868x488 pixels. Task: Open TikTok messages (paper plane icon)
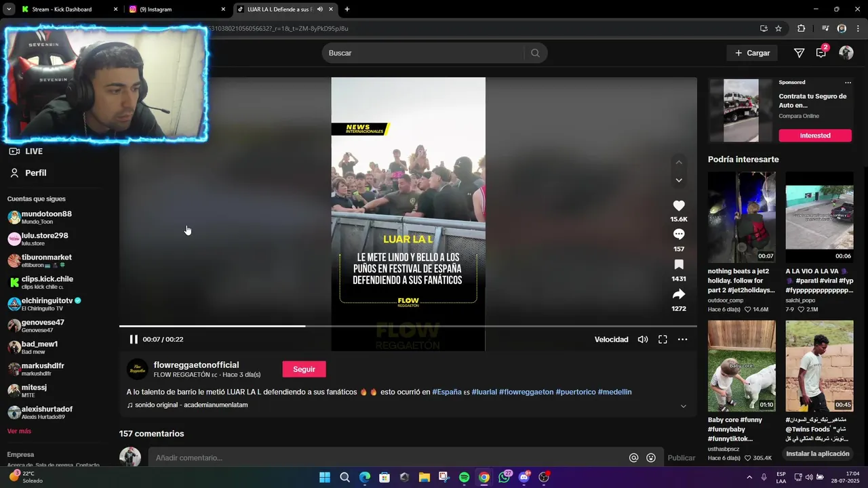click(799, 53)
